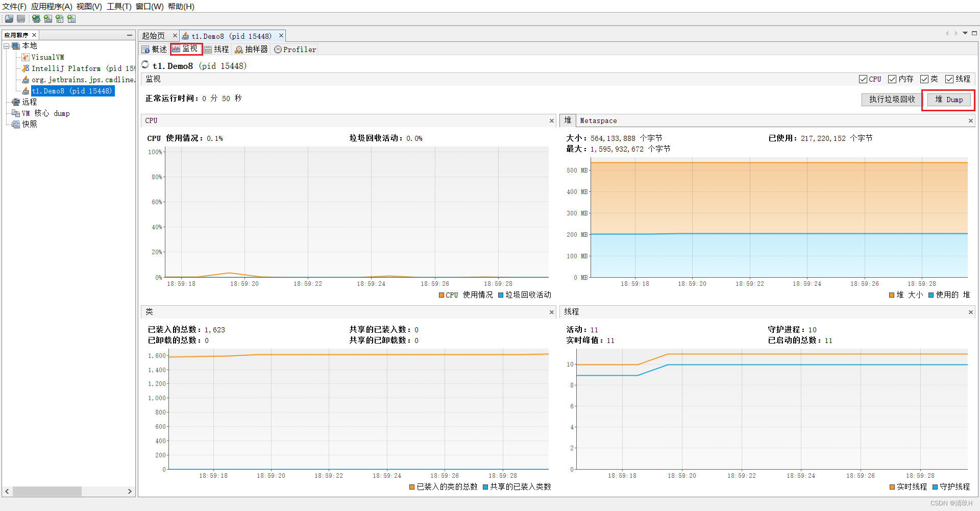
Task: Click the Add Remote Host toolbar icon
Action: click(36, 19)
